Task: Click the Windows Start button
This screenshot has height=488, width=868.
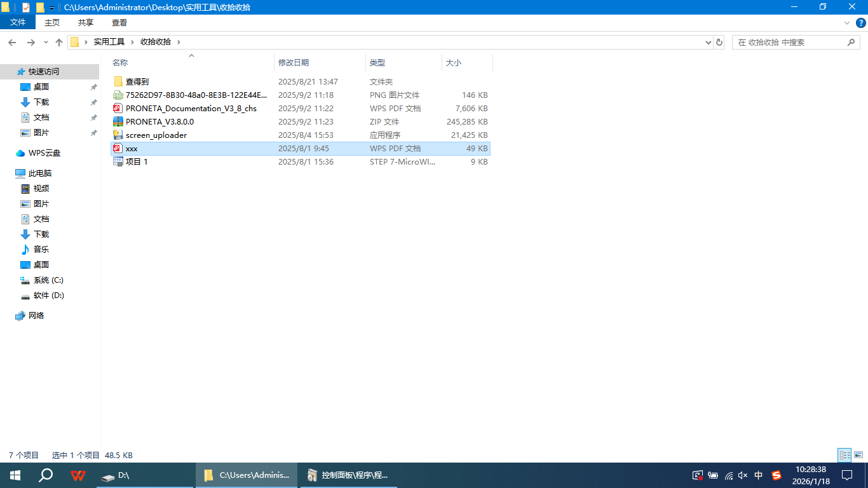Action: 15,475
